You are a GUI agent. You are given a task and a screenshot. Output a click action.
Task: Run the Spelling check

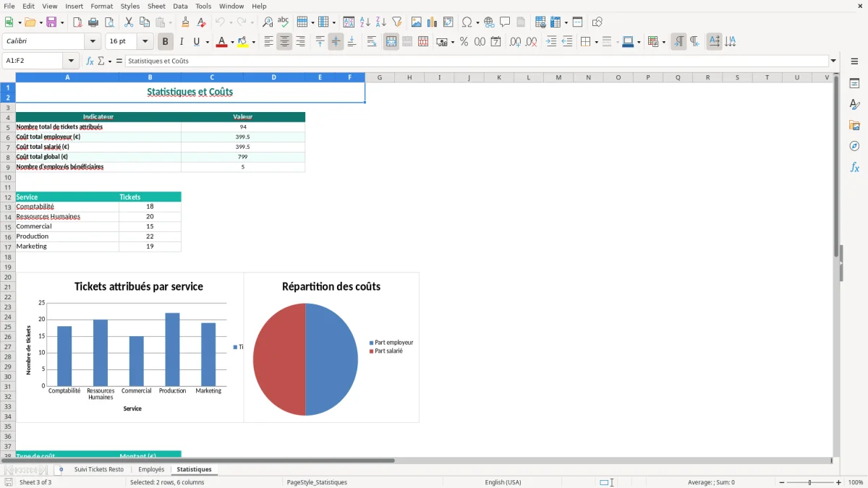[284, 22]
